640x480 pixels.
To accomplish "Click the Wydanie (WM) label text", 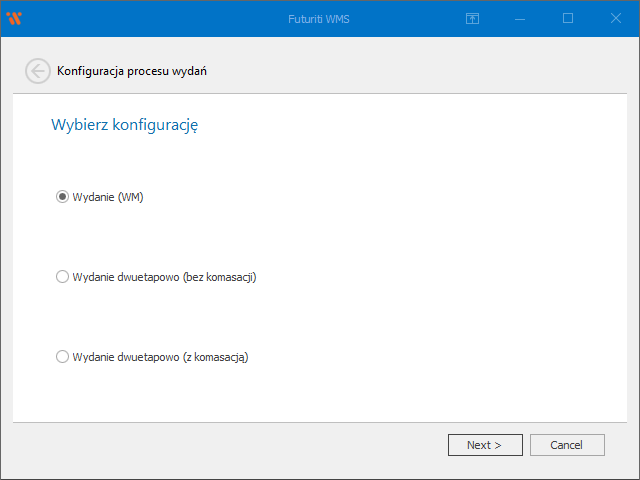I will coord(108,197).
